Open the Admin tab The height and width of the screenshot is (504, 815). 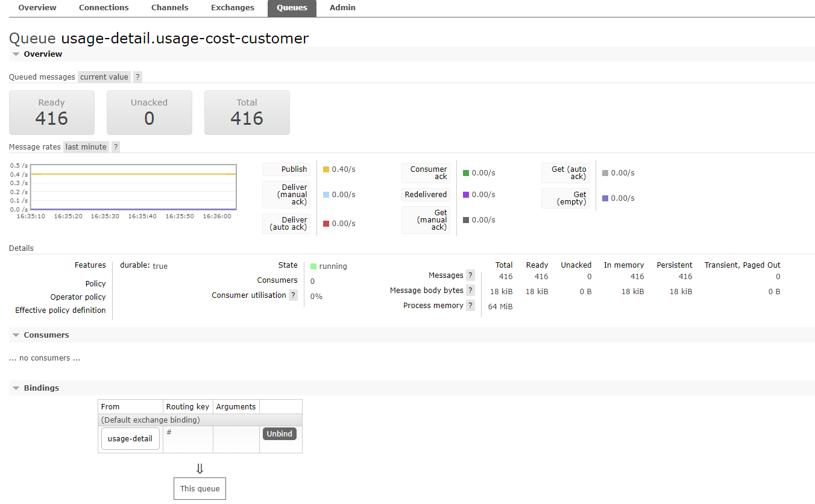pos(342,8)
